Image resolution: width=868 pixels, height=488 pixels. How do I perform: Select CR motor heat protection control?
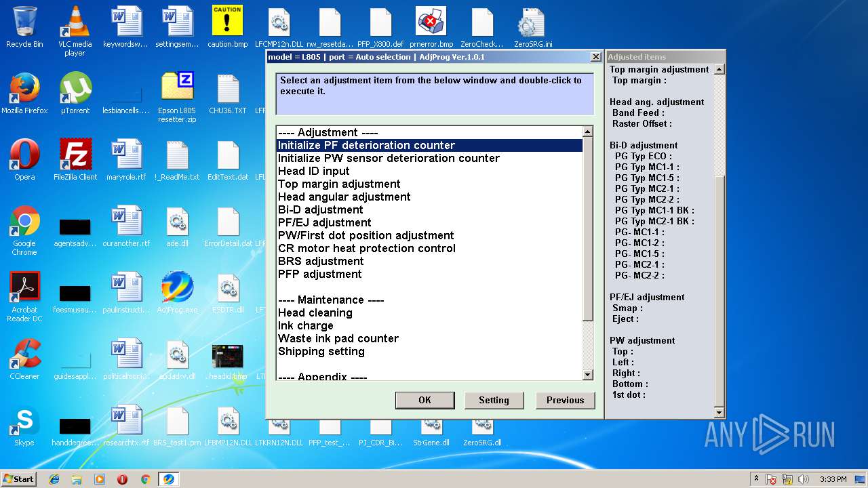pos(429,248)
